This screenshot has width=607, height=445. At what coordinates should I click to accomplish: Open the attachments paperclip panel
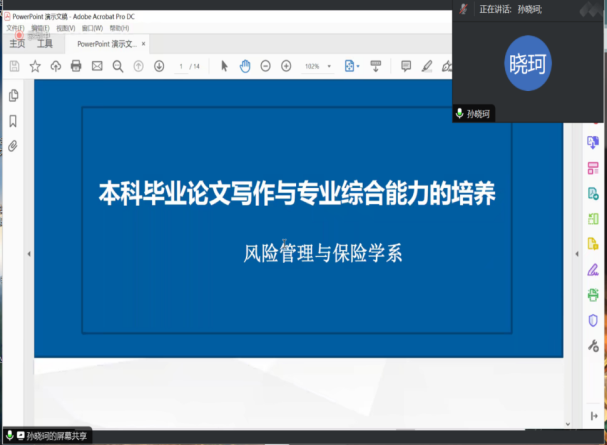(13, 146)
